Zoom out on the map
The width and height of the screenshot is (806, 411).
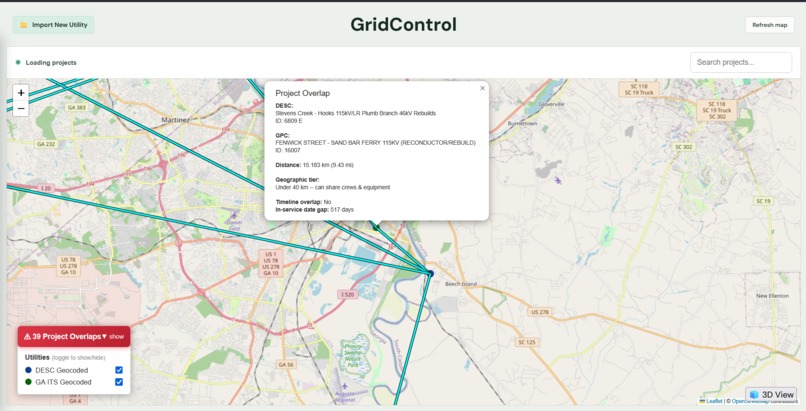coord(21,108)
